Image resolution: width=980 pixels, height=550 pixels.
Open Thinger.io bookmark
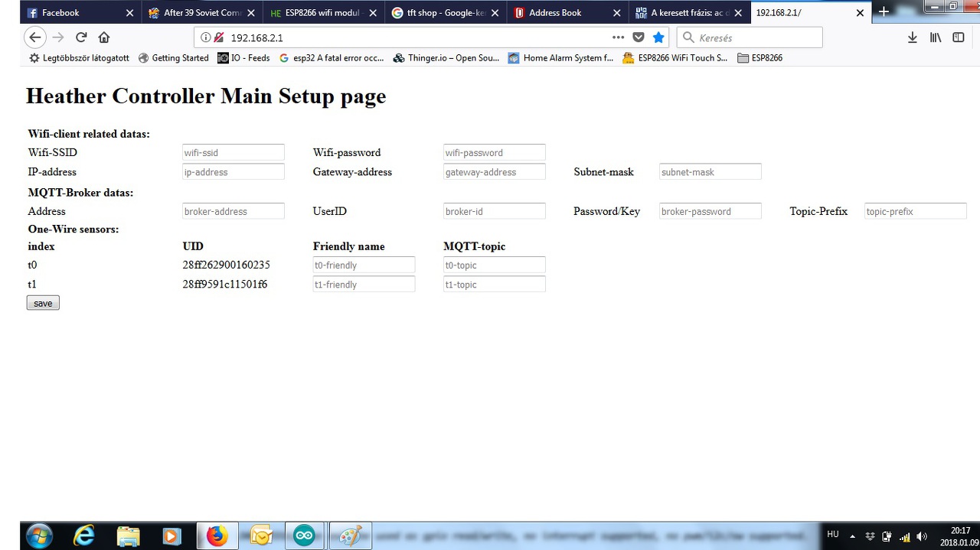[x=446, y=58]
